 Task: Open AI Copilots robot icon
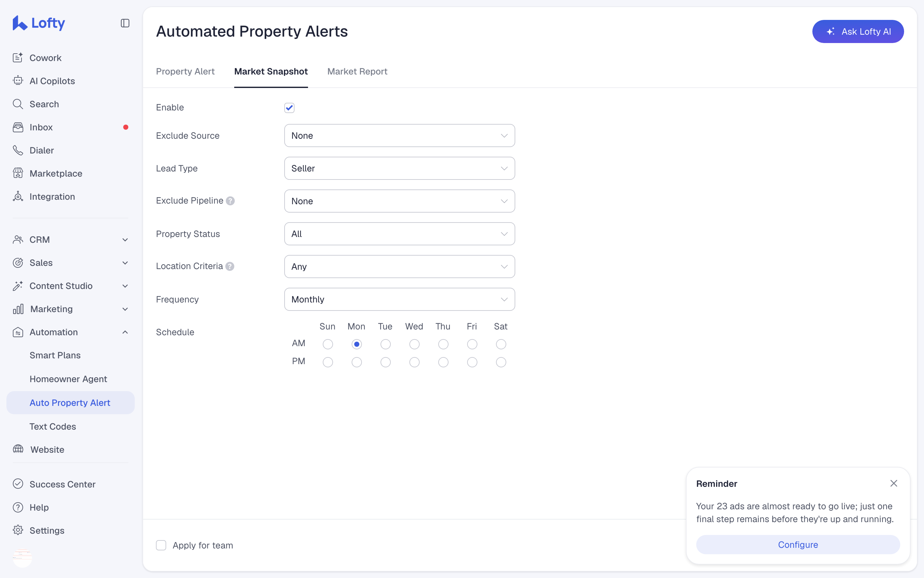18,81
